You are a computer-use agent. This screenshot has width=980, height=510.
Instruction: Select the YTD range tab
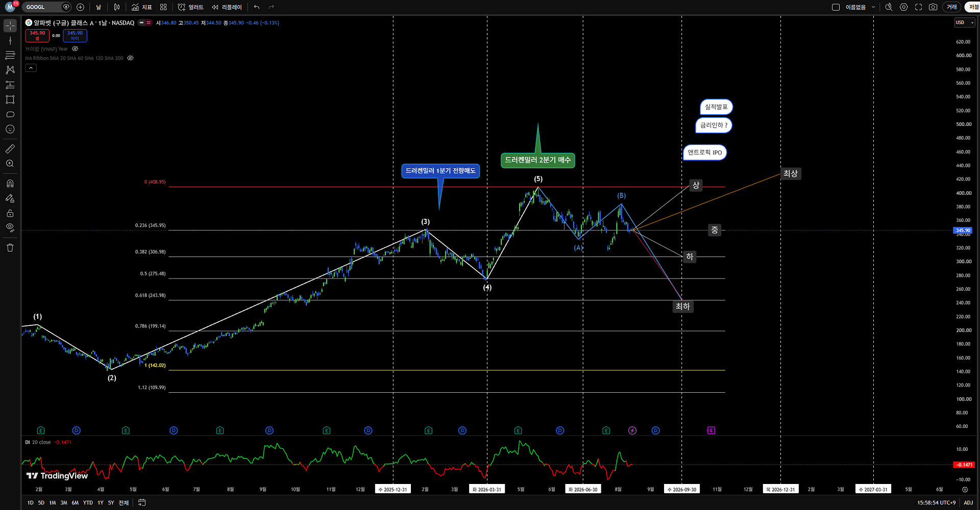tap(88, 503)
